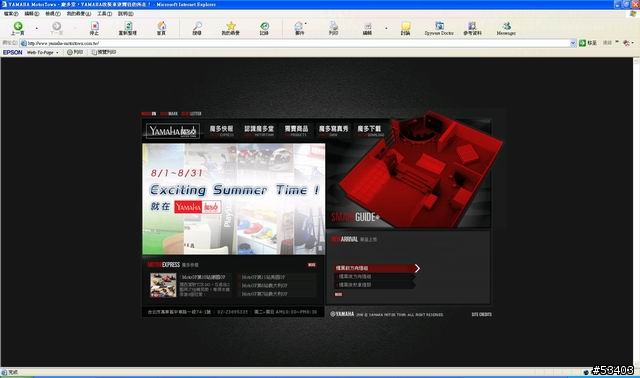Click the Newsletter link above the nav bar
The width and height of the screenshot is (640, 378).
click(x=191, y=113)
